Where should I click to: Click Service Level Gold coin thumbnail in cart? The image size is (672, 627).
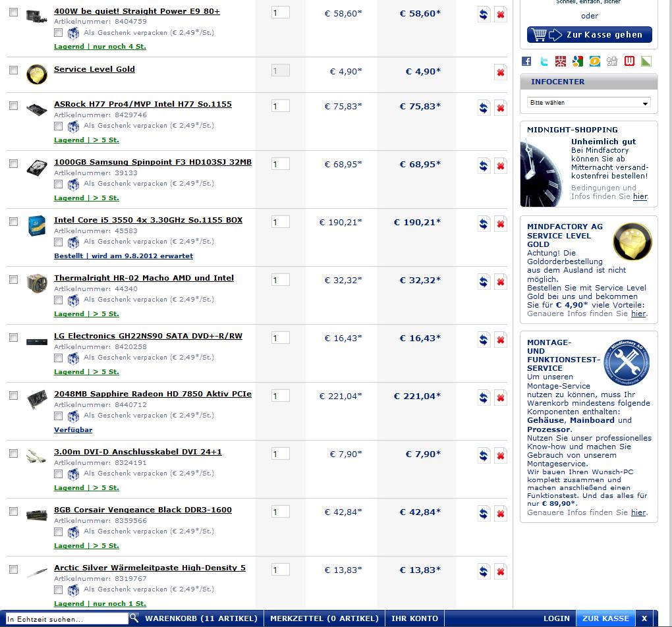click(x=37, y=74)
